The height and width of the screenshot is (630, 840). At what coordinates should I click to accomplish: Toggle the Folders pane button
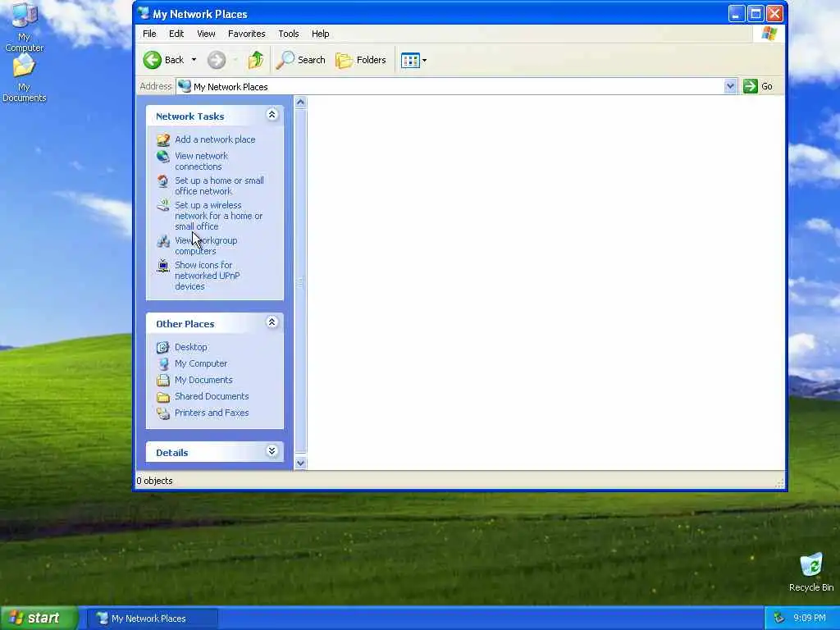pos(361,60)
